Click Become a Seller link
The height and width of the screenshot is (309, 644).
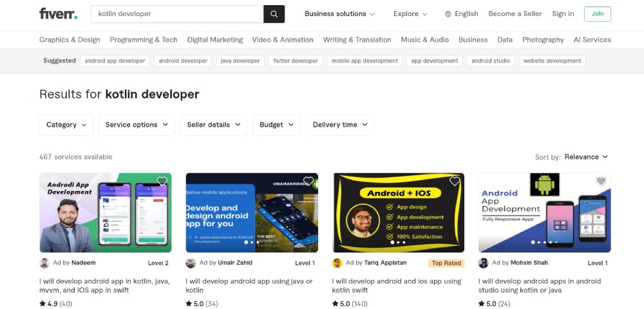[x=515, y=14]
